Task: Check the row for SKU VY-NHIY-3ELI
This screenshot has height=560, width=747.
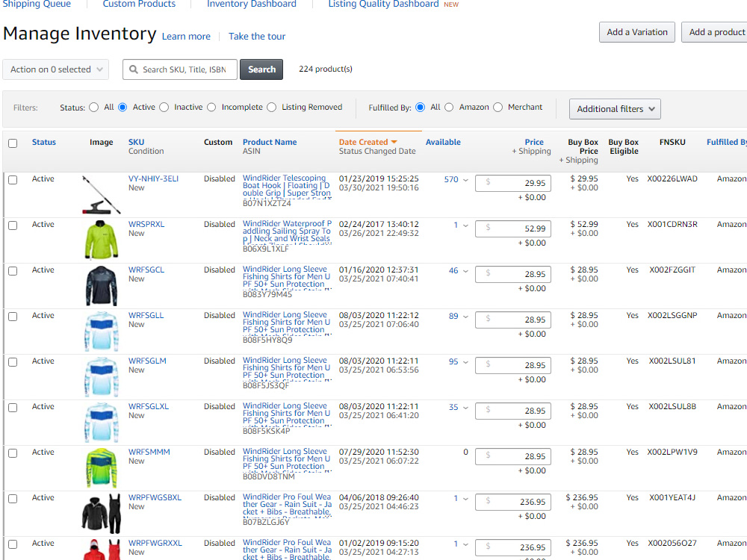Action: [x=13, y=179]
